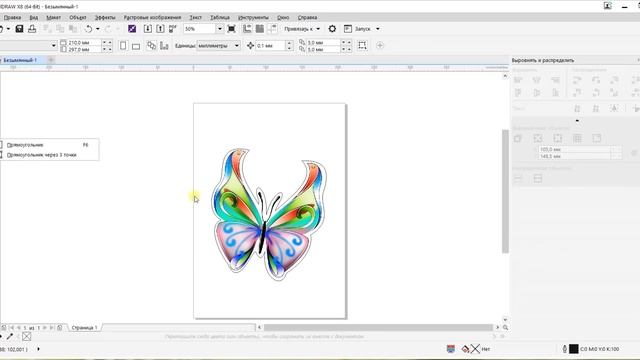Open the Текст menu
The width and height of the screenshot is (640, 360).
pyautogui.click(x=196, y=18)
